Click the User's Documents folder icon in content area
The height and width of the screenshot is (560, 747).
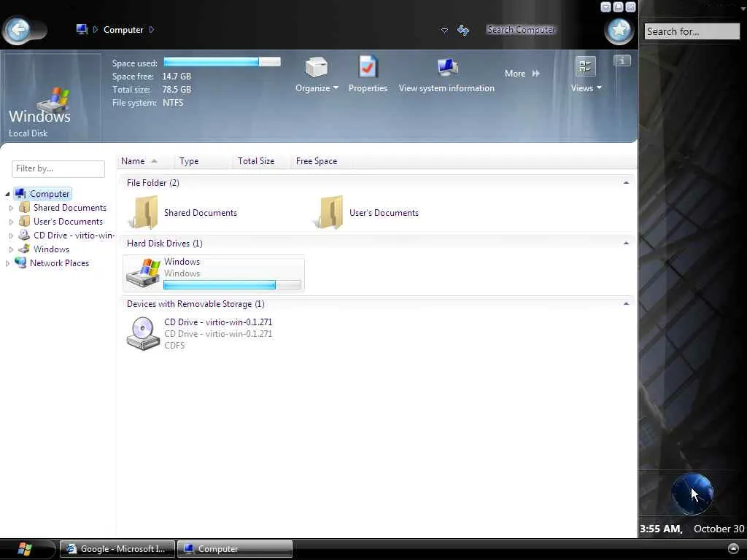(x=328, y=212)
